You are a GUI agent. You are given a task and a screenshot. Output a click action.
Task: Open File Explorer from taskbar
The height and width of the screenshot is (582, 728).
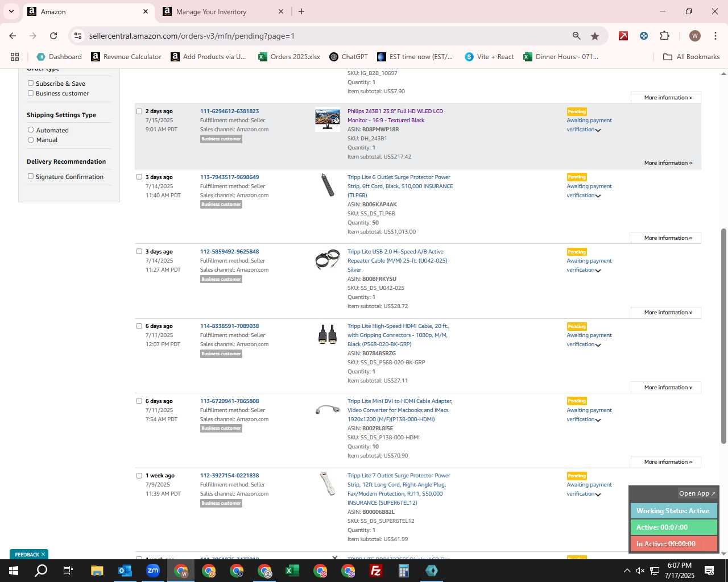coord(97,571)
